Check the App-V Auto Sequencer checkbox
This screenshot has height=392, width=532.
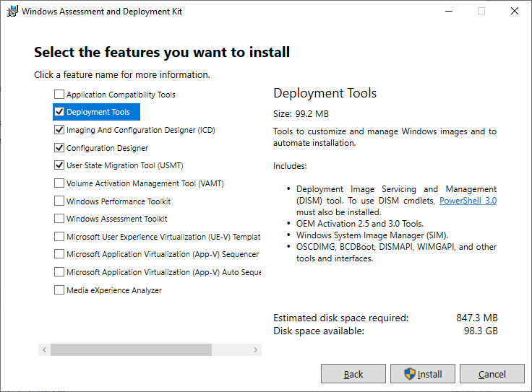click(59, 272)
